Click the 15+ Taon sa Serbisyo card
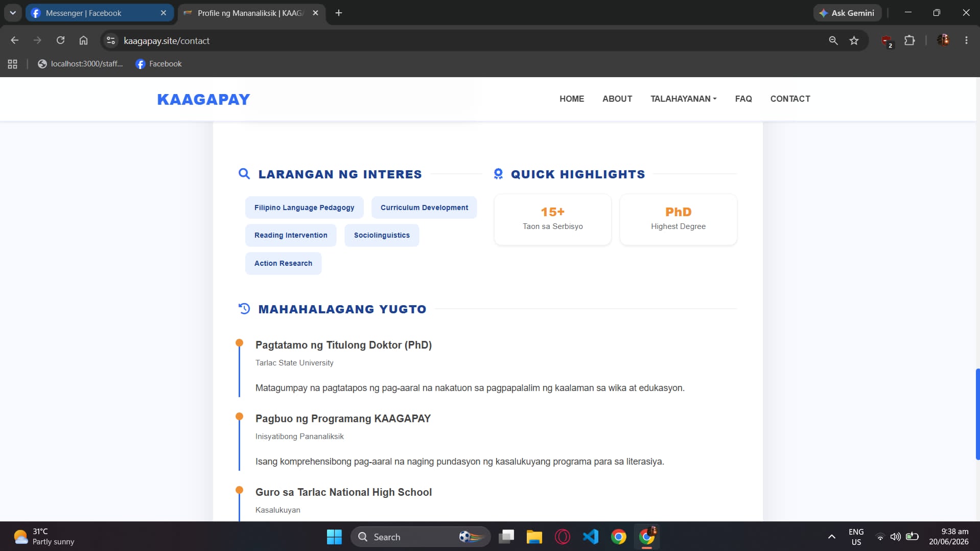 [552, 219]
